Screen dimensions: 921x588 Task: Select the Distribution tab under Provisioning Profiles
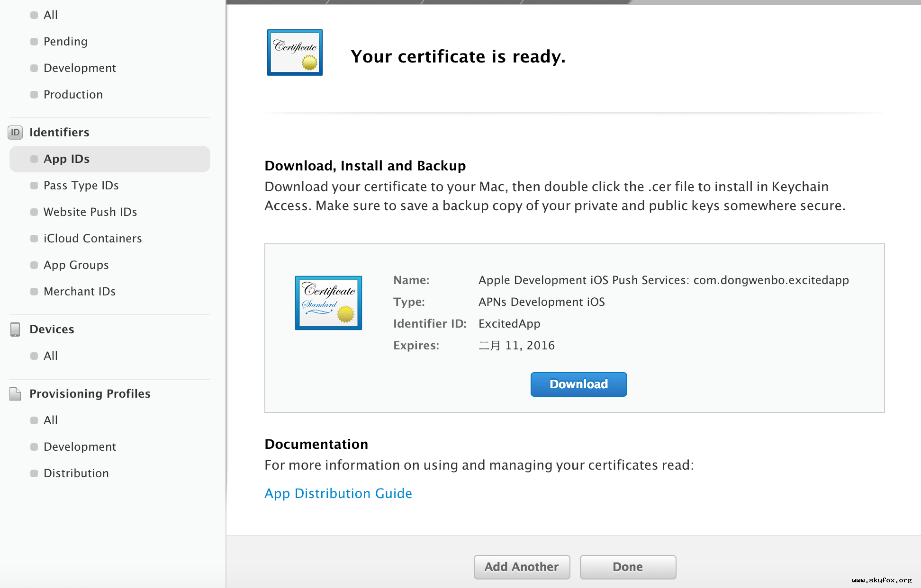click(77, 473)
